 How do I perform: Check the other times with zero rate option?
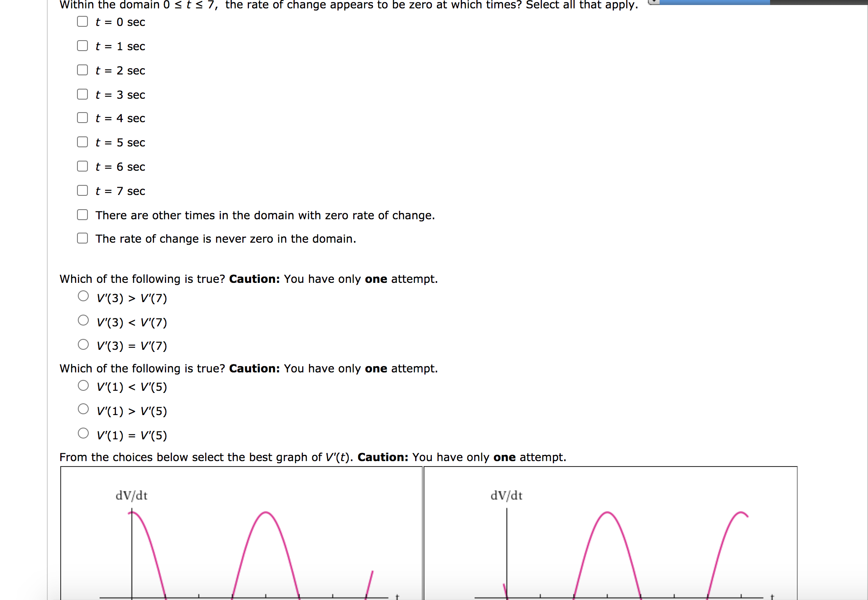click(82, 215)
